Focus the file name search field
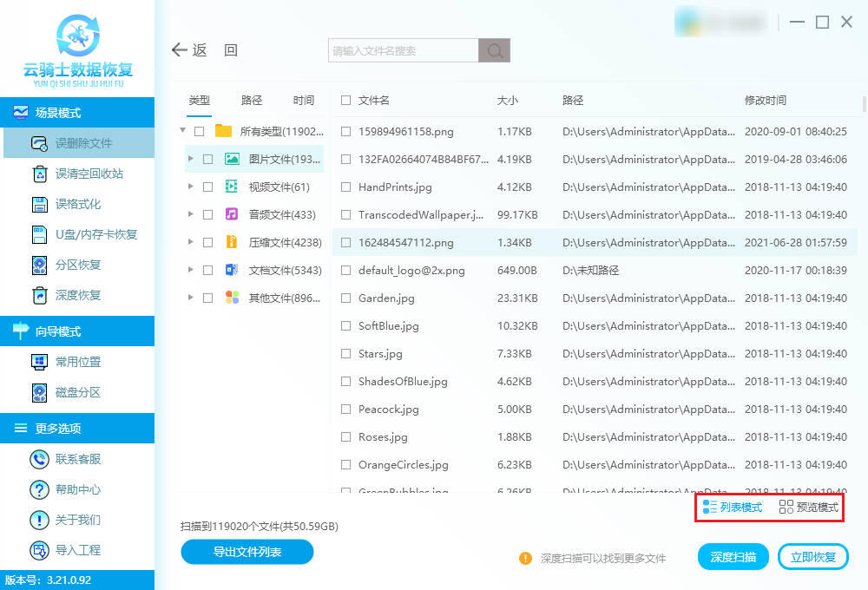The image size is (868, 590). [403, 50]
